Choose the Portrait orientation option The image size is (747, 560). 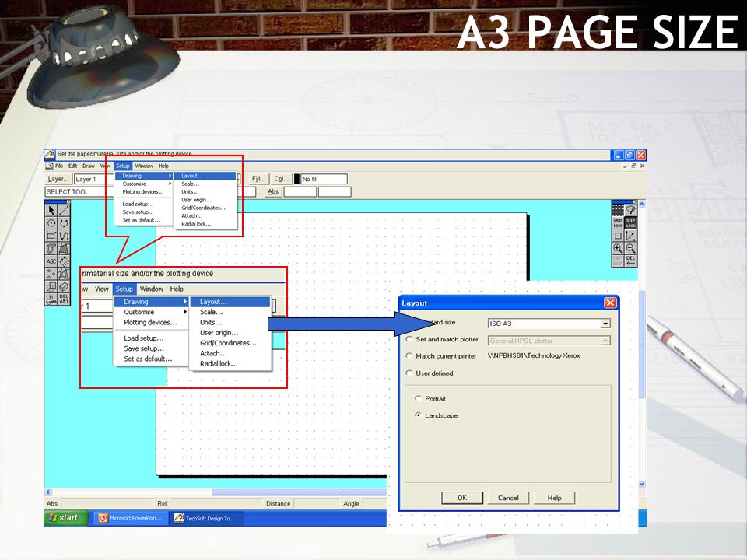coord(418,398)
